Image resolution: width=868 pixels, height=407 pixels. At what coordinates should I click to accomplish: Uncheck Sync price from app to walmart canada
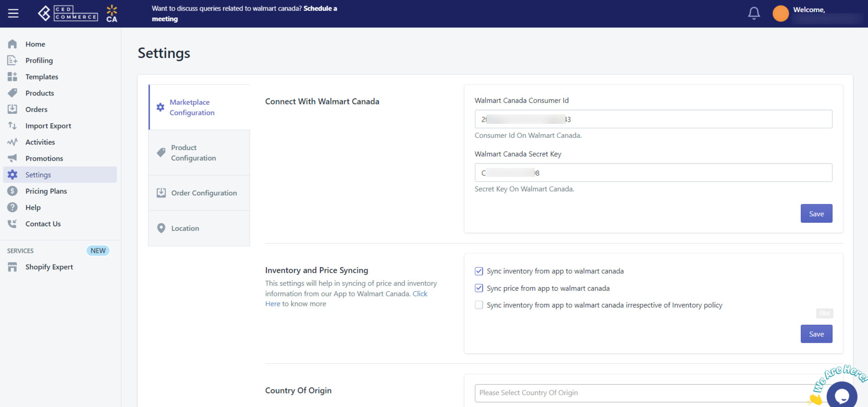point(479,288)
